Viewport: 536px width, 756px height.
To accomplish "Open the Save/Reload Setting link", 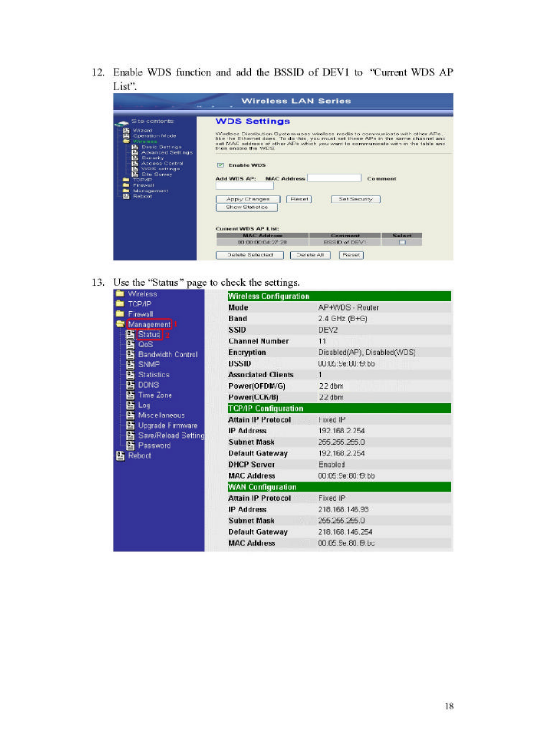I will tap(171, 436).
